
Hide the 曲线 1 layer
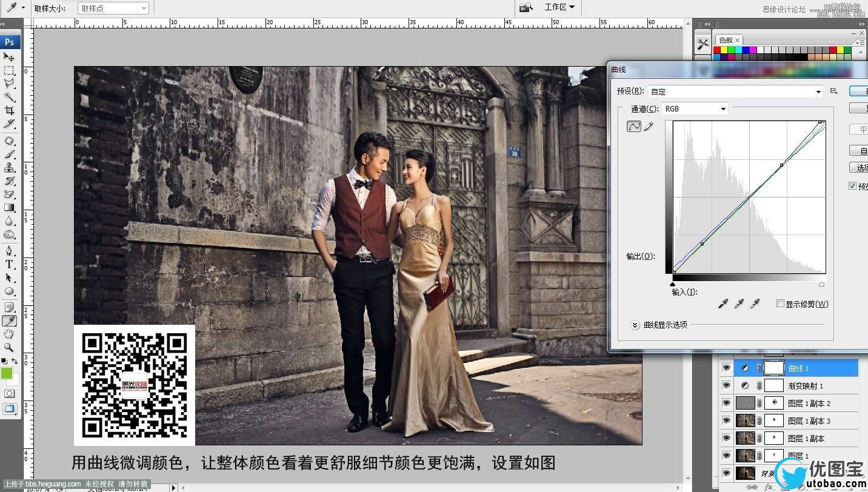[726, 368]
